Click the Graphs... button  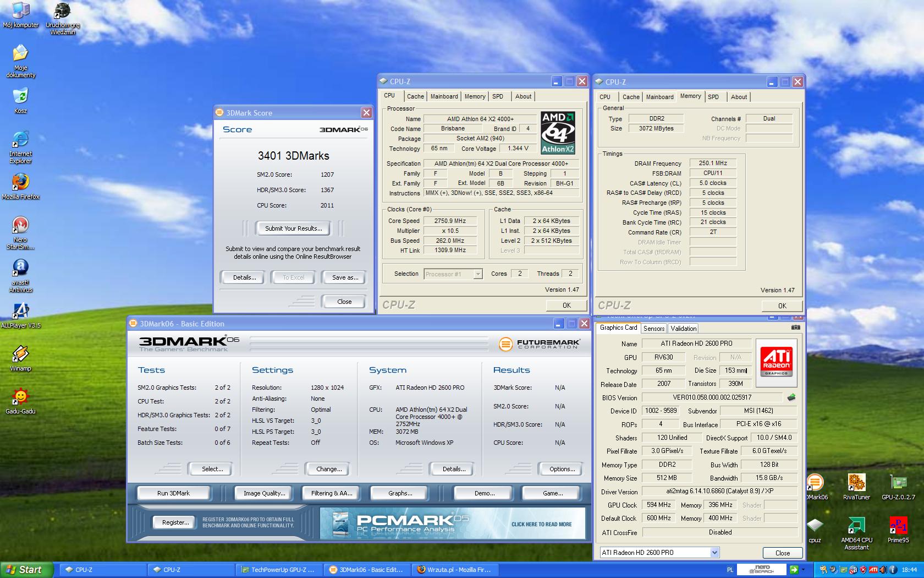400,493
